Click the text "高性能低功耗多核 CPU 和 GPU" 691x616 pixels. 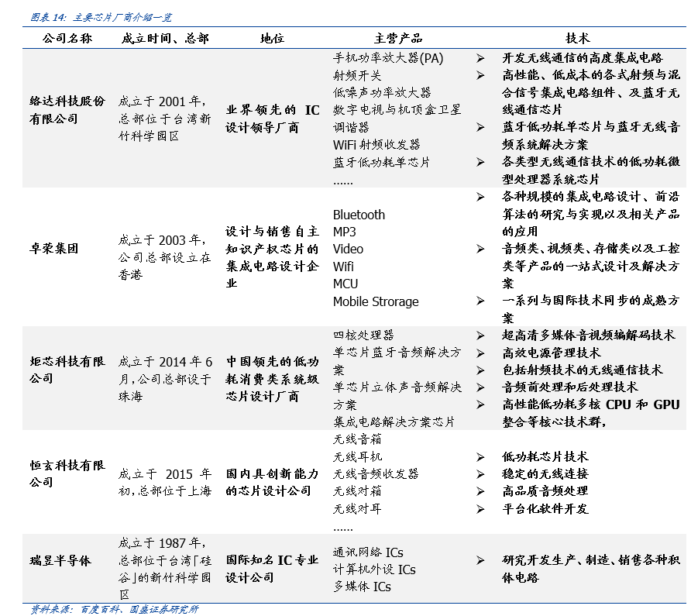click(x=590, y=404)
